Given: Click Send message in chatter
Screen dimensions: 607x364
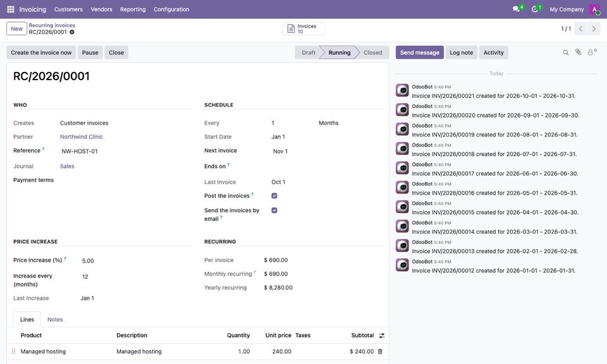Looking at the screenshot, I should [420, 52].
